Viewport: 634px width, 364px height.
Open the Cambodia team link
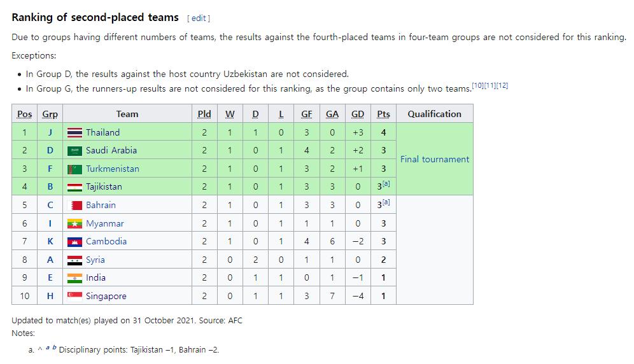(106, 241)
